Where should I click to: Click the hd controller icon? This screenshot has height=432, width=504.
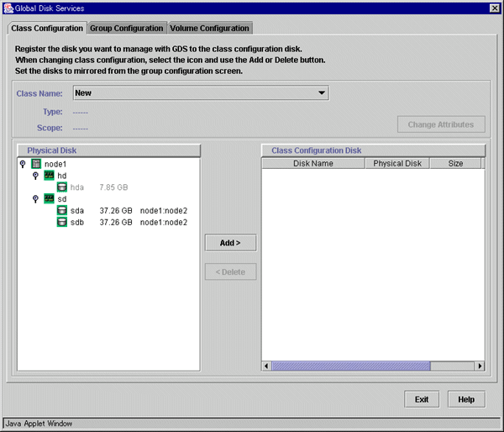49,176
